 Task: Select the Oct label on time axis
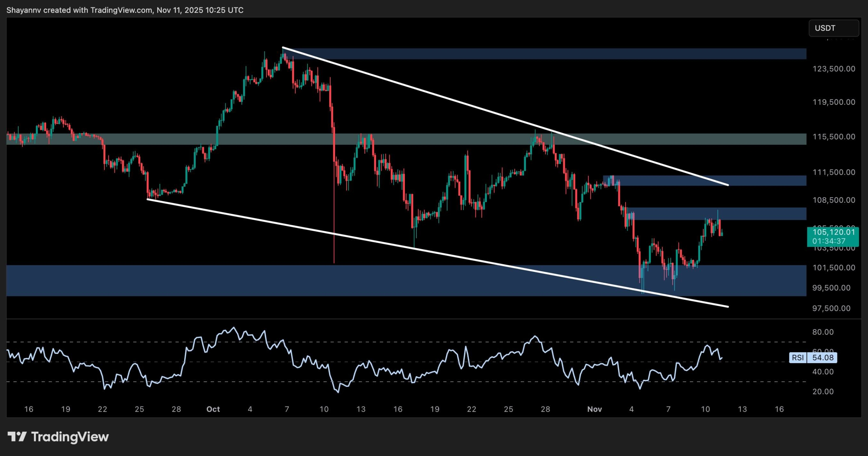click(x=213, y=409)
